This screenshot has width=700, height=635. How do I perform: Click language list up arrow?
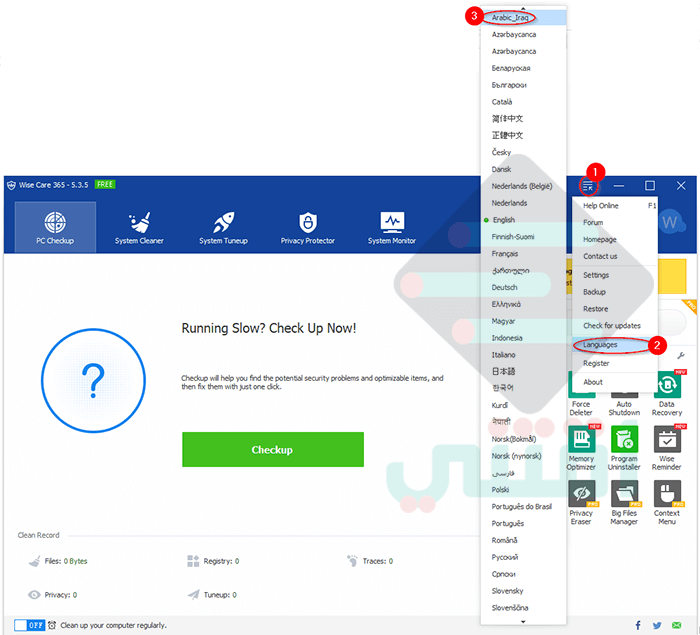523,8
